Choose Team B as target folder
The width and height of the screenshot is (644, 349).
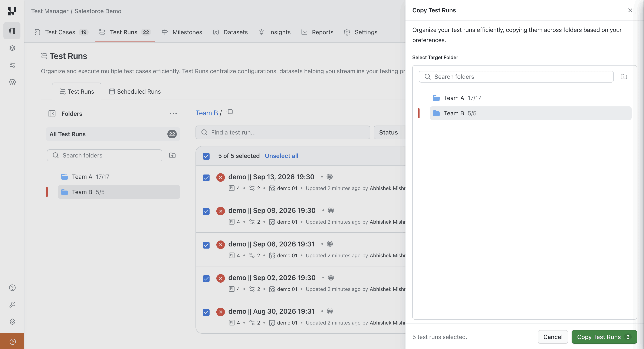(x=530, y=113)
